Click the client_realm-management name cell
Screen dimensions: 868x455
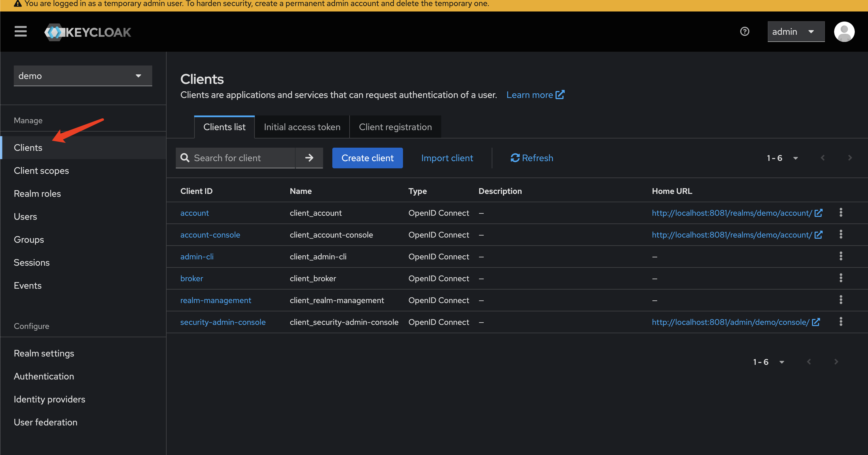(x=337, y=300)
